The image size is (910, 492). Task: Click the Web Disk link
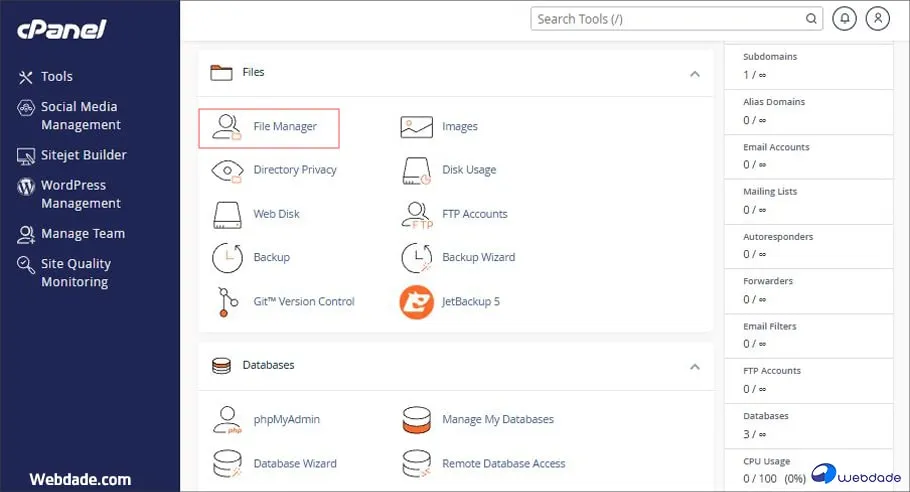click(276, 214)
